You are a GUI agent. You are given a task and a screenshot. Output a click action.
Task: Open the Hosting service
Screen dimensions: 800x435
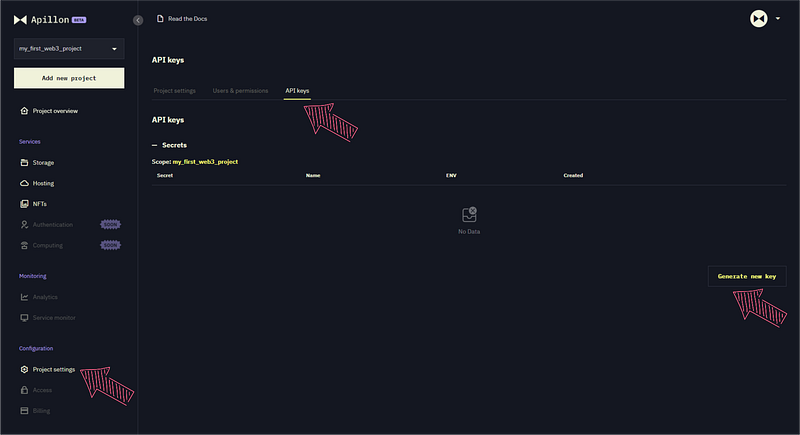43,183
